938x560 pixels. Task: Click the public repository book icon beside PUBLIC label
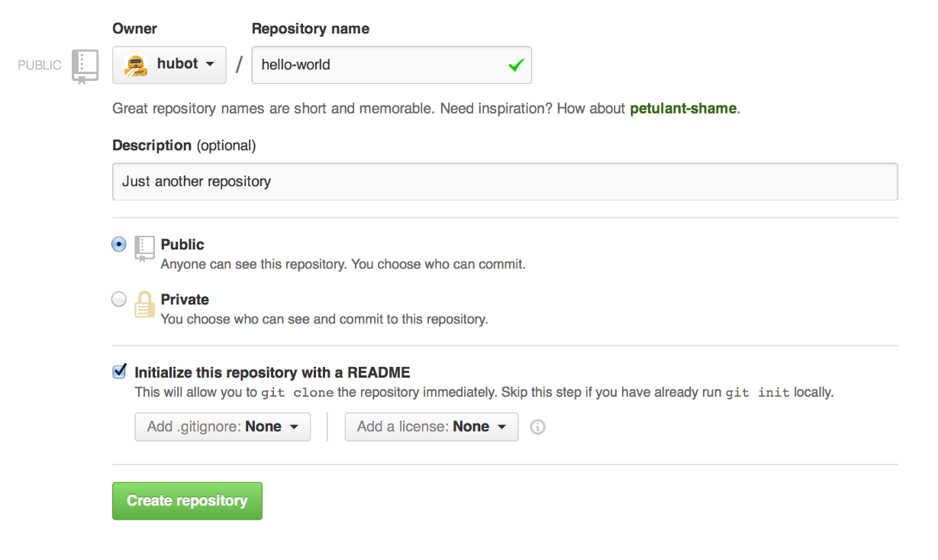click(x=85, y=66)
